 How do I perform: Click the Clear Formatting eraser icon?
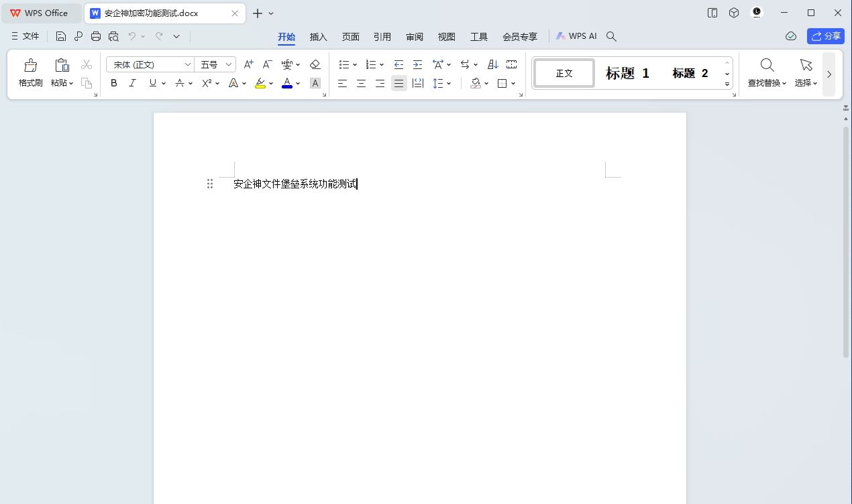[315, 64]
